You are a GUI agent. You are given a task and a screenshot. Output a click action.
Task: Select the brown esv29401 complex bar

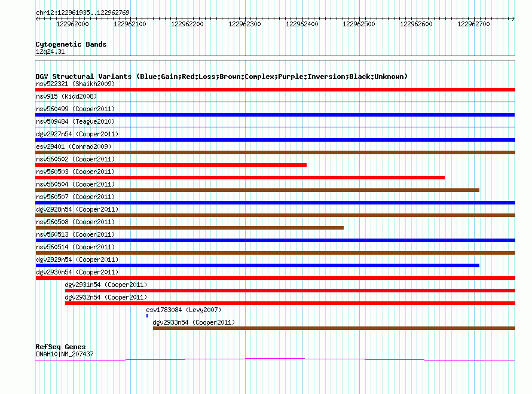[x=275, y=152]
